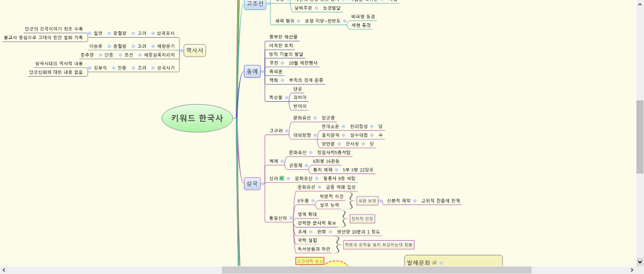Select the 살수대첩 node
The width and height of the screenshot is (644, 274).
point(359,135)
